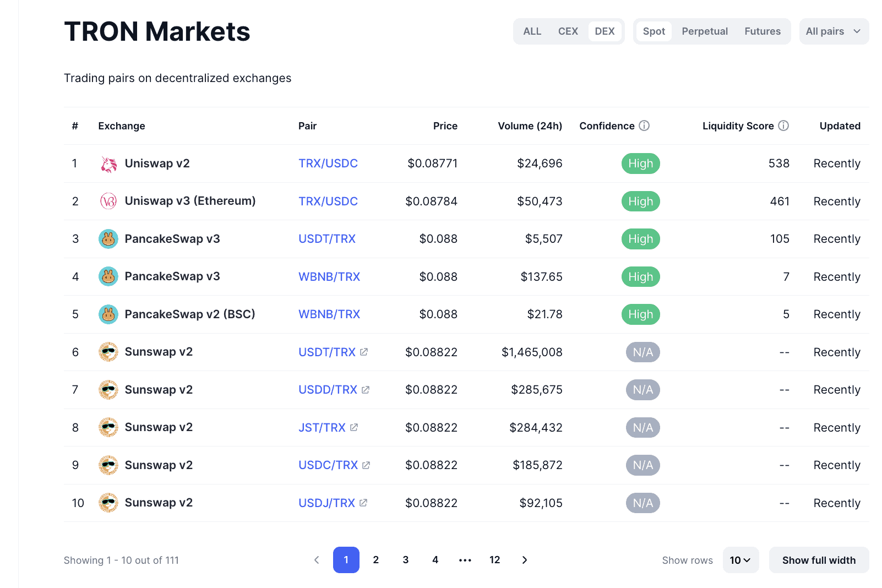The height and width of the screenshot is (588, 882).
Task: Open the All pairs dropdown
Action: pos(834,31)
